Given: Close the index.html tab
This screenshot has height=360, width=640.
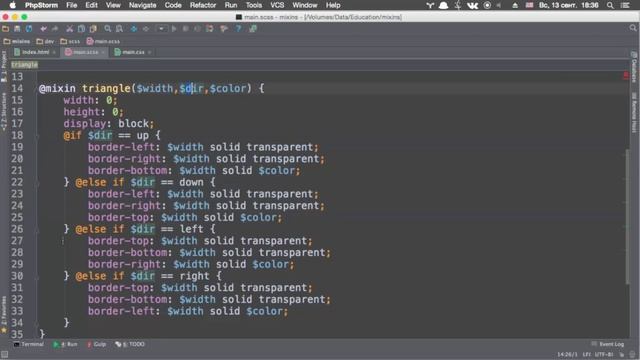Looking at the screenshot, I should pos(54,52).
